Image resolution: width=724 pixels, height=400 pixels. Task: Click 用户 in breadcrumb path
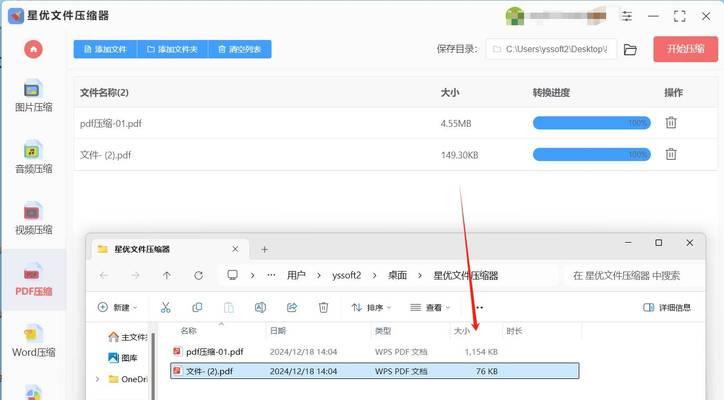tap(296, 275)
